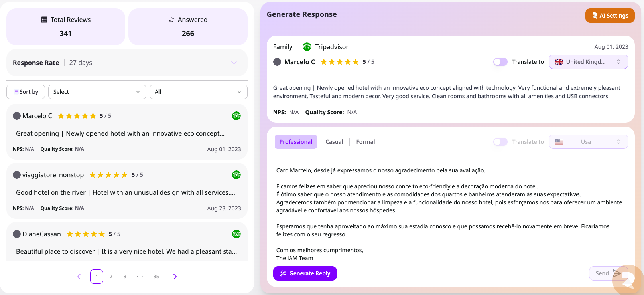Click the Answered refresh icon
Screen dimensions: 644x295
tap(171, 20)
